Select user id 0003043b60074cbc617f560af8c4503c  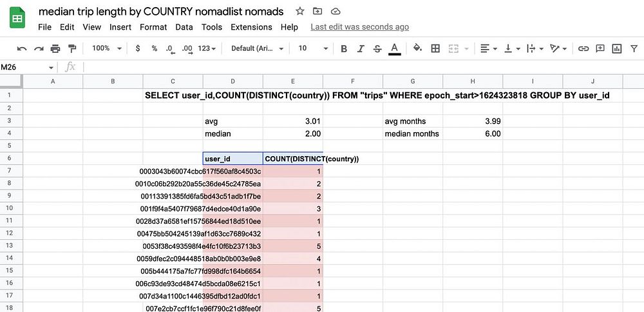coord(200,171)
